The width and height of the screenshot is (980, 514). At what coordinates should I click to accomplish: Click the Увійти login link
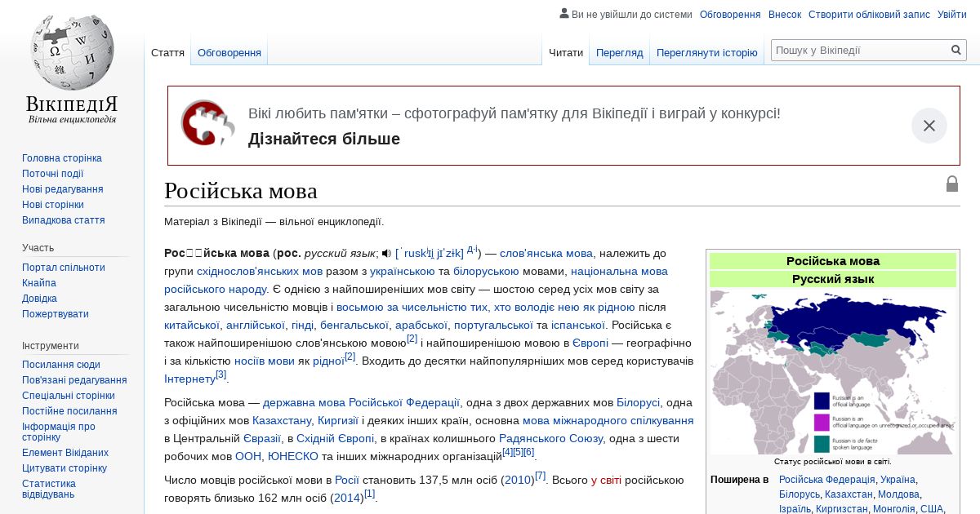click(x=951, y=15)
